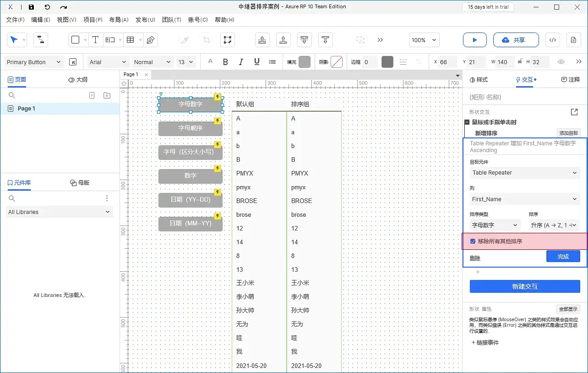Screen dimensions: 588x373
Task: Click the table insert icon
Action: [131, 40]
